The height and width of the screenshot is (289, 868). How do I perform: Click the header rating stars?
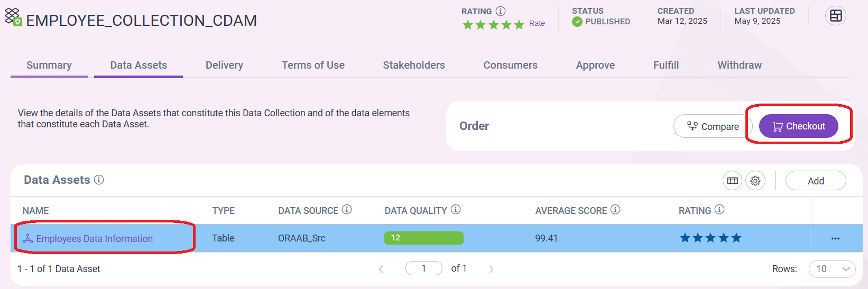(x=493, y=24)
